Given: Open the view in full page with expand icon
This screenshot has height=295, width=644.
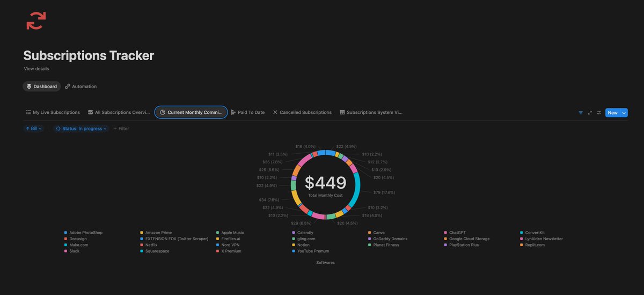Looking at the screenshot, I should pos(590,113).
